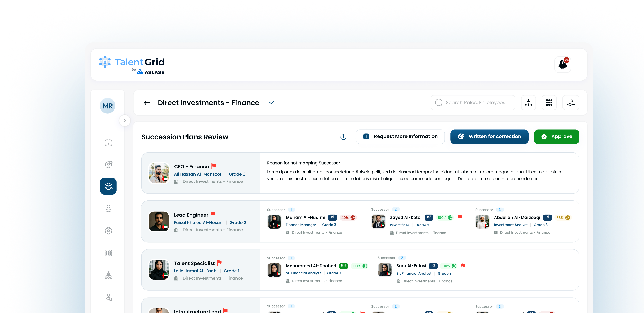Open Faisal Khaled Al-Hosani profile link
Screen dimensions: 644x313
199,222
